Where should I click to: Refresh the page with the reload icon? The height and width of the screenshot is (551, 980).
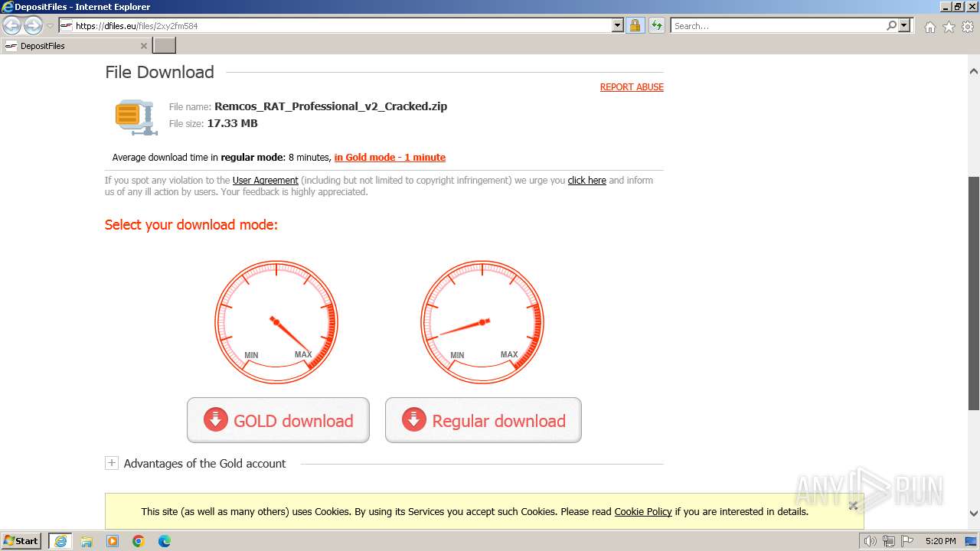(657, 25)
